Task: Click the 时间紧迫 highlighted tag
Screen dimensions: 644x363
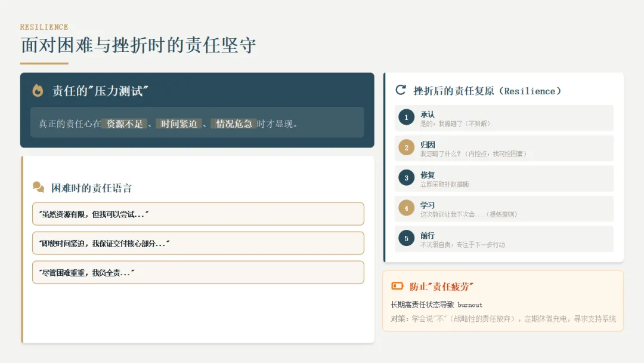Action: (179, 124)
